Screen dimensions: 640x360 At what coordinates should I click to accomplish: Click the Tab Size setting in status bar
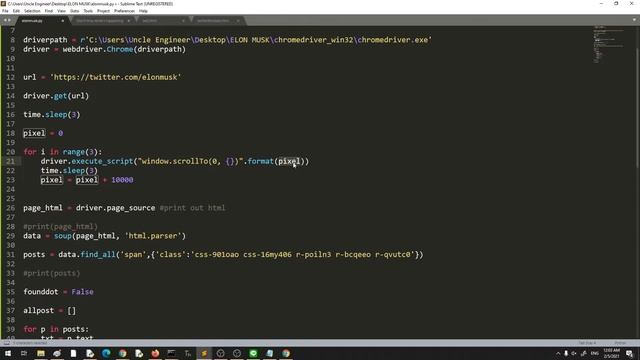(x=587, y=343)
